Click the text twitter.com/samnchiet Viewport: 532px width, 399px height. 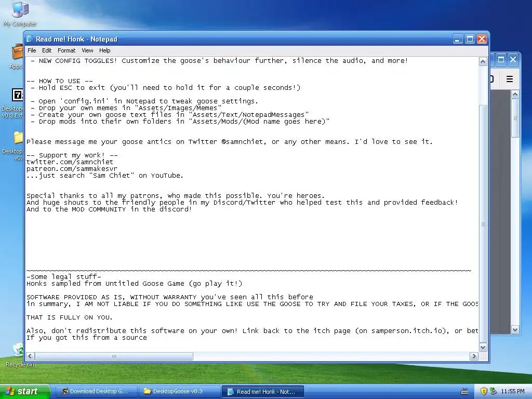pos(70,162)
